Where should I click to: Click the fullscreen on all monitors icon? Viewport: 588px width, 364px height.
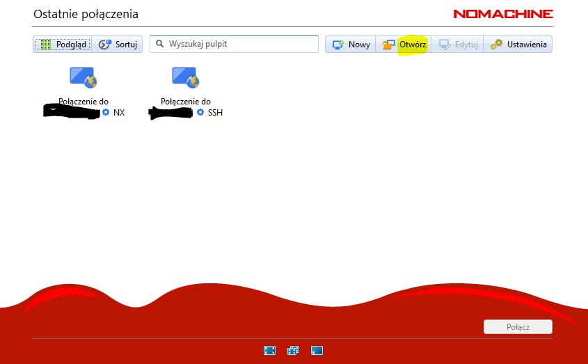tap(293, 351)
